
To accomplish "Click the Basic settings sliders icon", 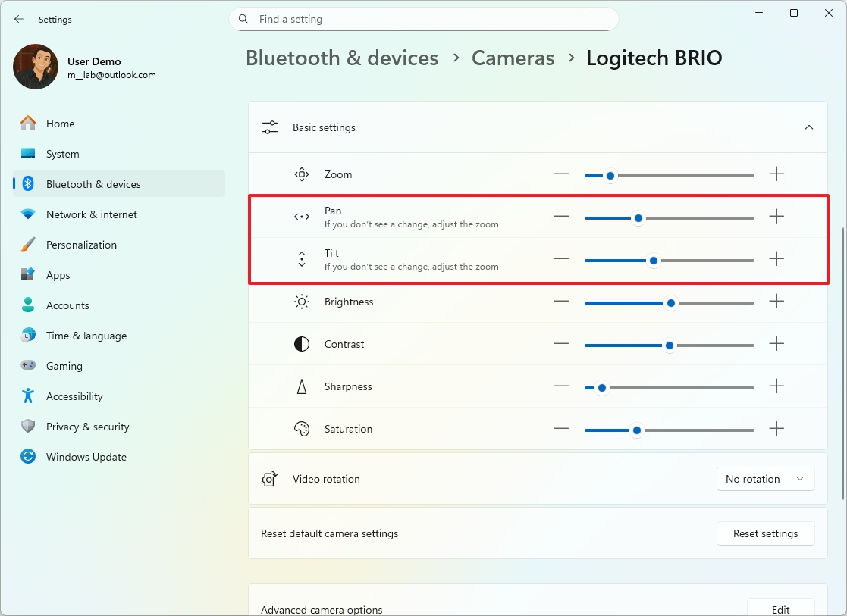I will point(269,127).
